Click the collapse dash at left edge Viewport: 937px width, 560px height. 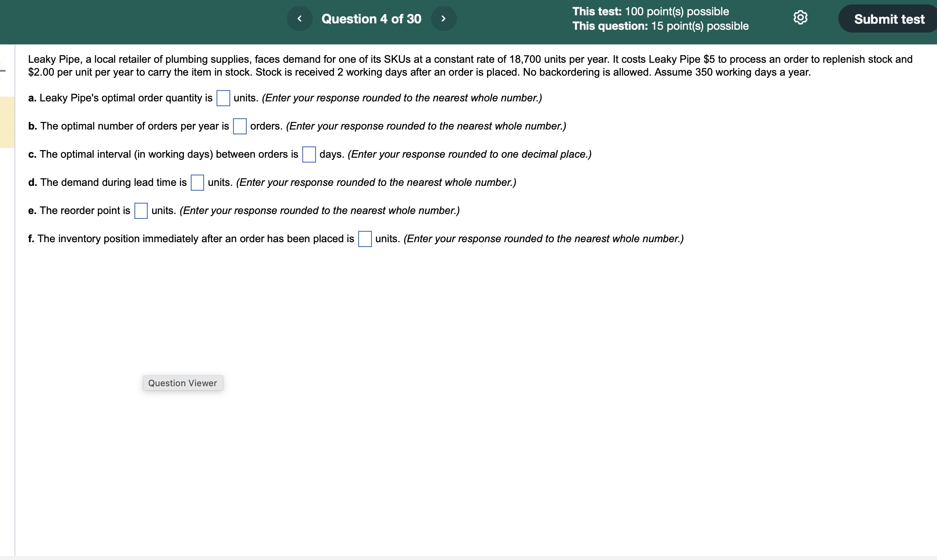coord(3,71)
